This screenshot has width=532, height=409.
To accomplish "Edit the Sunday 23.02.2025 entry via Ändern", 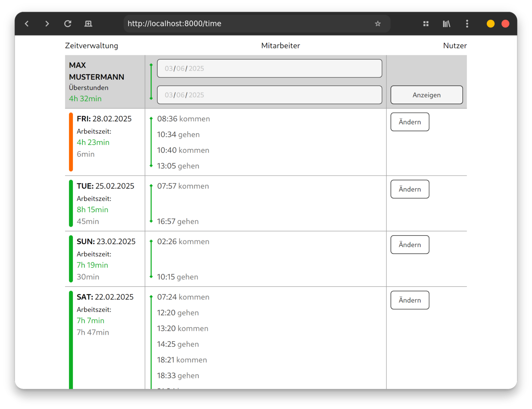I will coord(410,245).
